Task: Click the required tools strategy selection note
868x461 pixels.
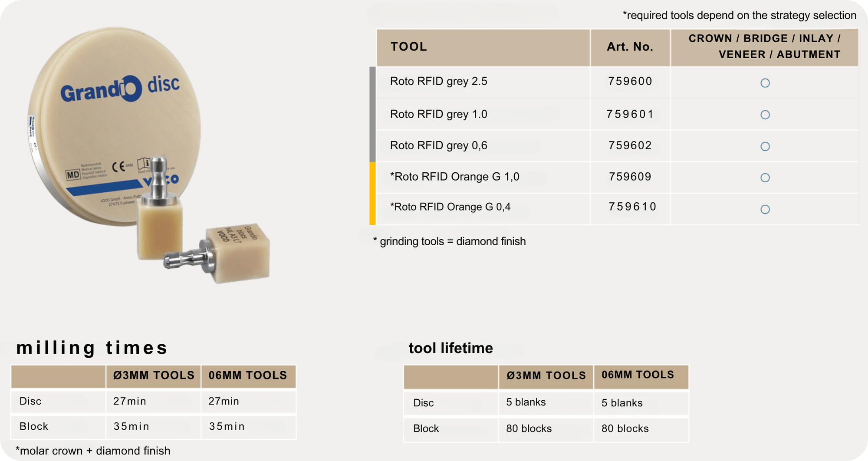Action: click(740, 16)
